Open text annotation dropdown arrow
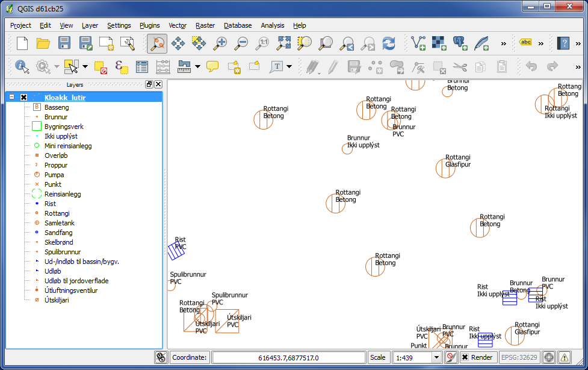The image size is (588, 370). tap(289, 67)
